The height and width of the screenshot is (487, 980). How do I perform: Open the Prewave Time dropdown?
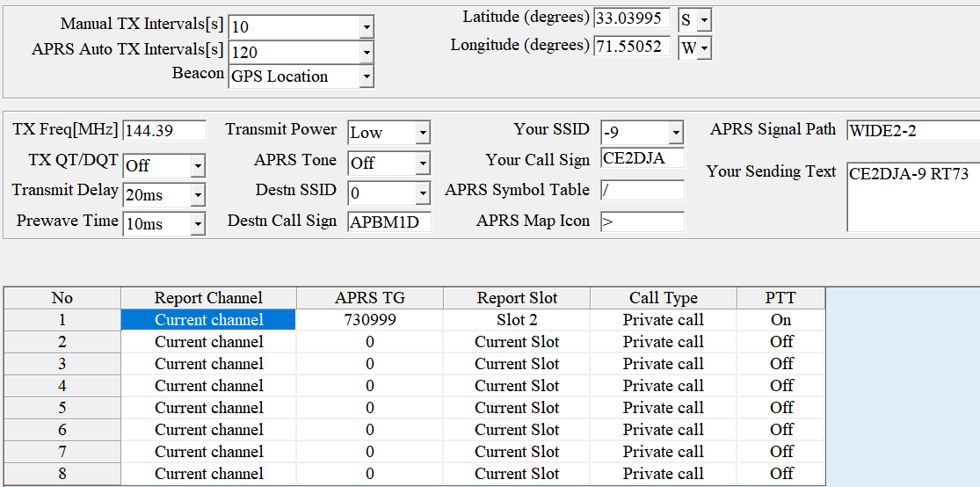pos(198,224)
